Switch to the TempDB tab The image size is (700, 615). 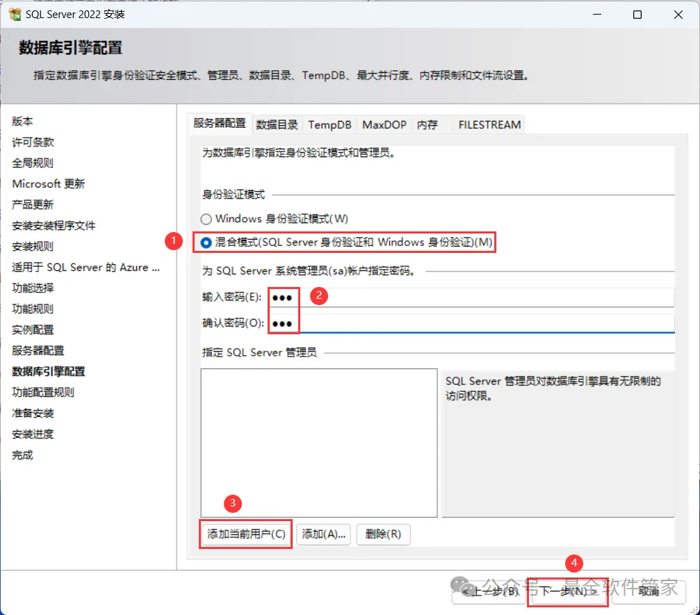click(x=329, y=125)
